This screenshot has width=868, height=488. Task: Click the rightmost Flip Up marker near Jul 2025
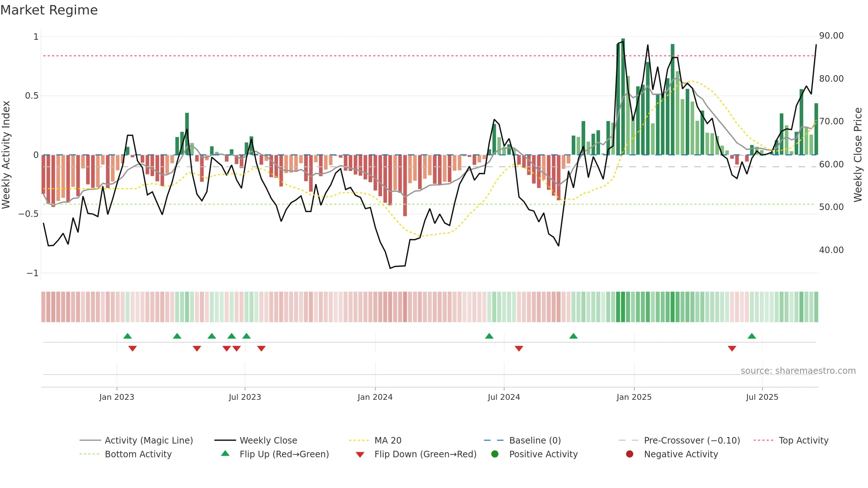752,336
